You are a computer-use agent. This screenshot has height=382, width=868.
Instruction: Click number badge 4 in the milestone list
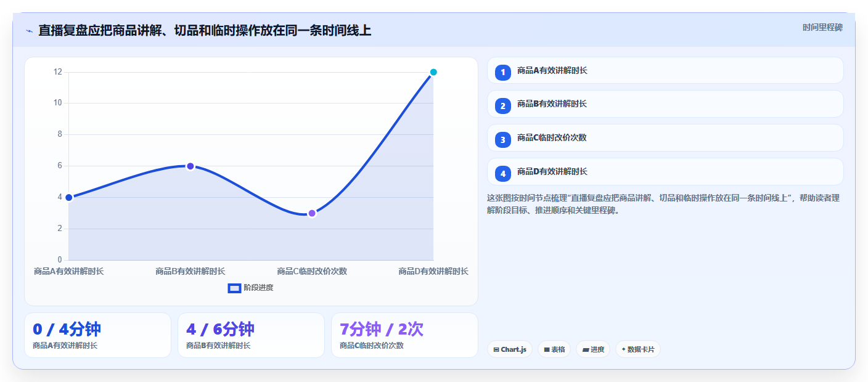(x=503, y=174)
